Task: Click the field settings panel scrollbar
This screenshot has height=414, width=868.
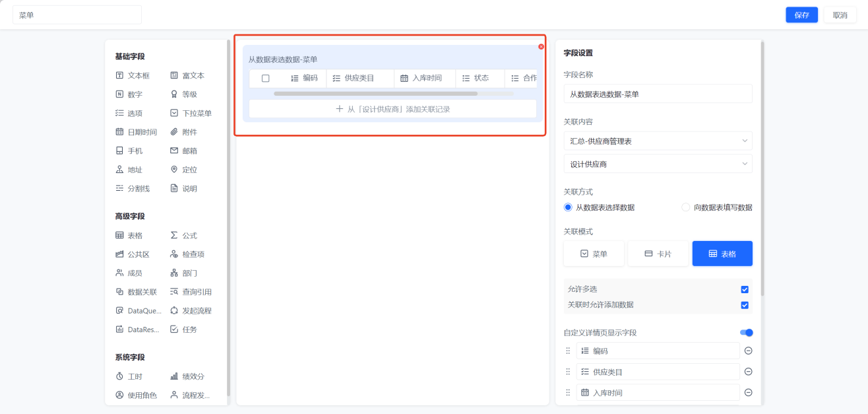Action: 762,168
